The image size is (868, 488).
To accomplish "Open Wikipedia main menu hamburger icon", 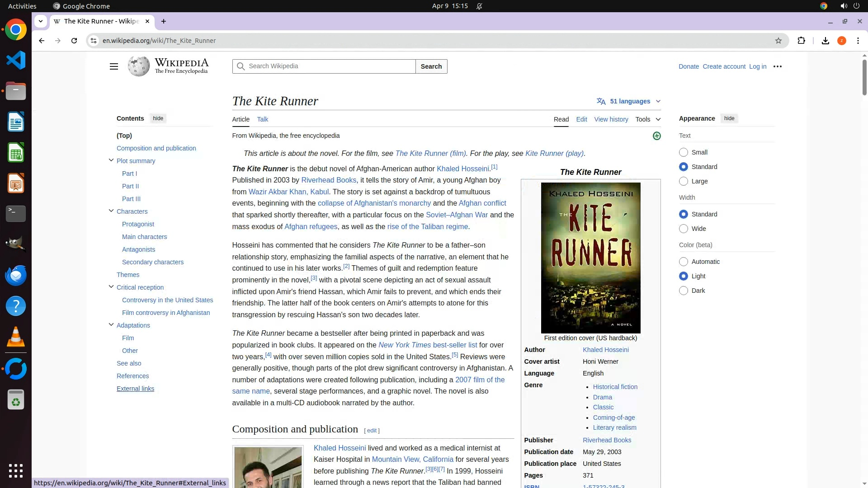I will 113,66.
